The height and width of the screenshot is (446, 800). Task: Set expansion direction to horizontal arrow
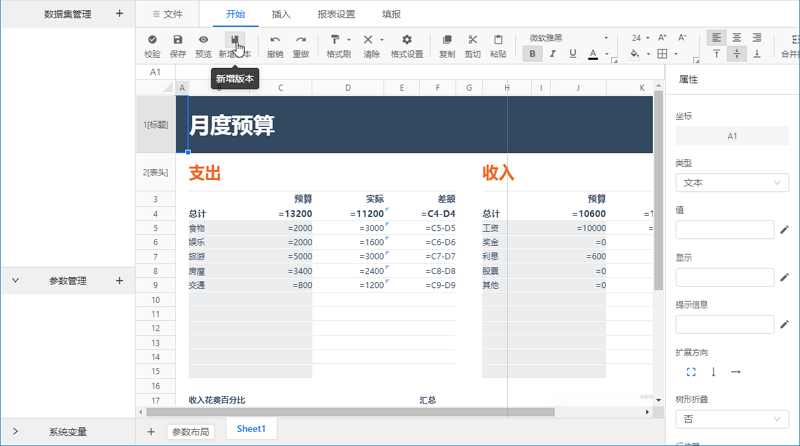735,372
